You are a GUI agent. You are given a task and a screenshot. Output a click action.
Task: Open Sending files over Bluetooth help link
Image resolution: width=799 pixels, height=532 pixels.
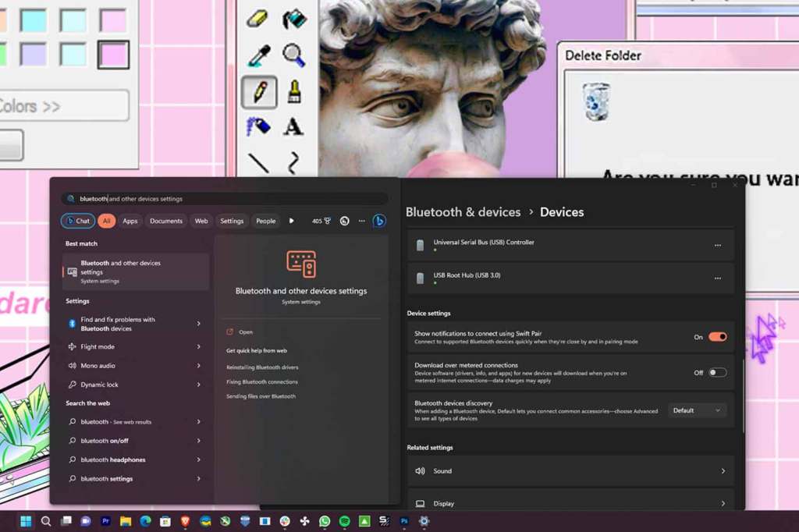[x=261, y=396]
